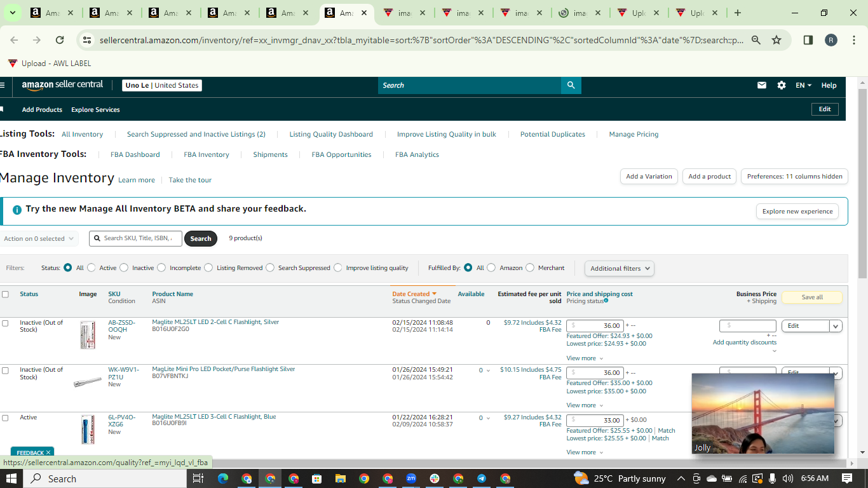868x488 pixels.
Task: Open the tab search dropdown arrow
Action: click(13, 13)
